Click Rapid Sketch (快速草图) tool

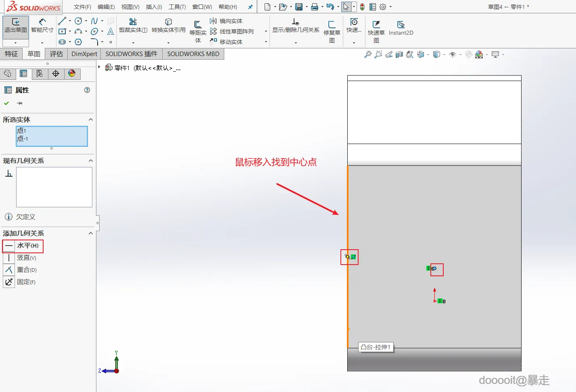(x=376, y=31)
